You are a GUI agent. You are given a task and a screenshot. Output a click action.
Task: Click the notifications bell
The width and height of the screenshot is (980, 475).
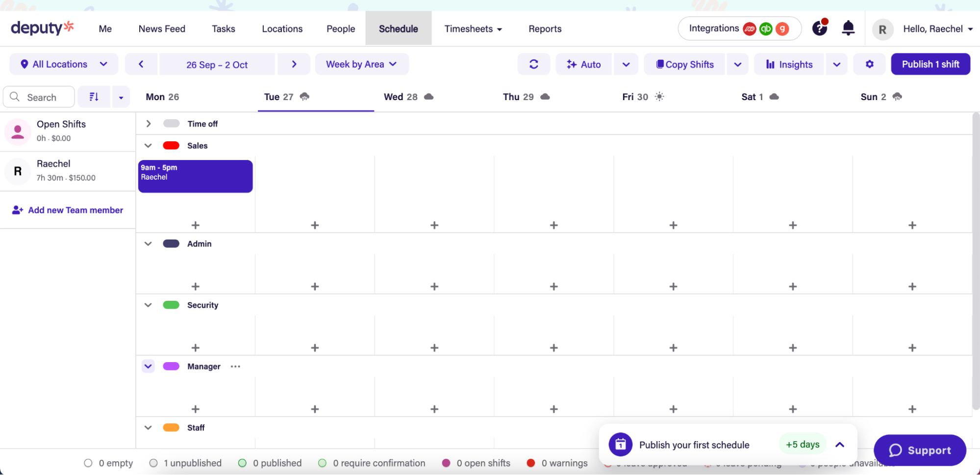848,28
